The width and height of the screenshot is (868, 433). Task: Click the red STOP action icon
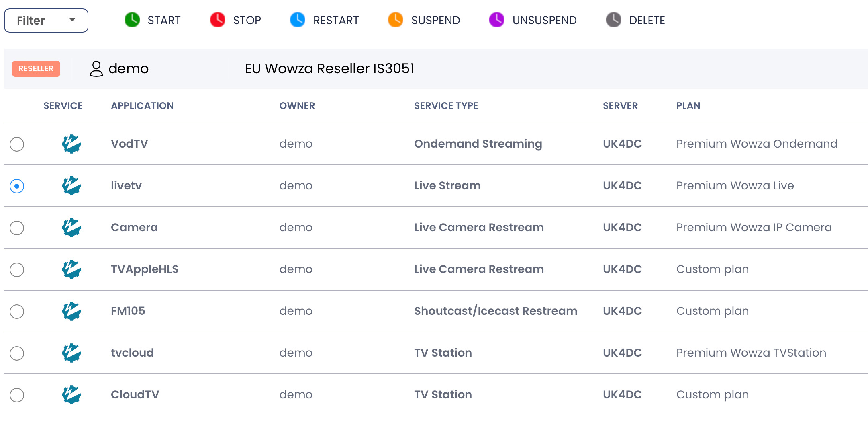pos(217,20)
